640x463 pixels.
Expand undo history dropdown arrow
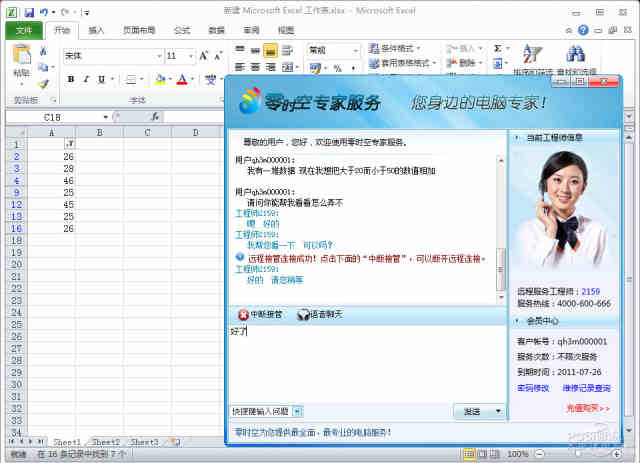coord(53,12)
